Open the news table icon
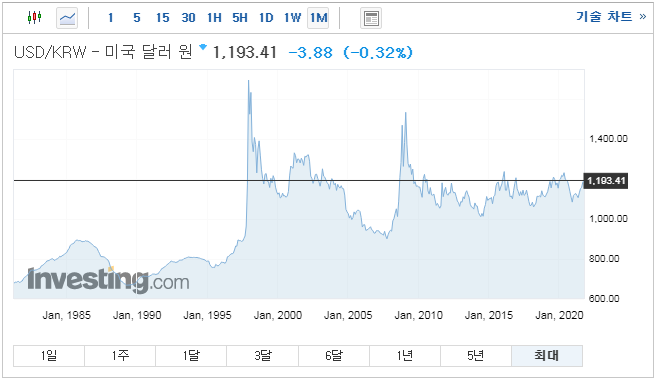 [x=371, y=18]
